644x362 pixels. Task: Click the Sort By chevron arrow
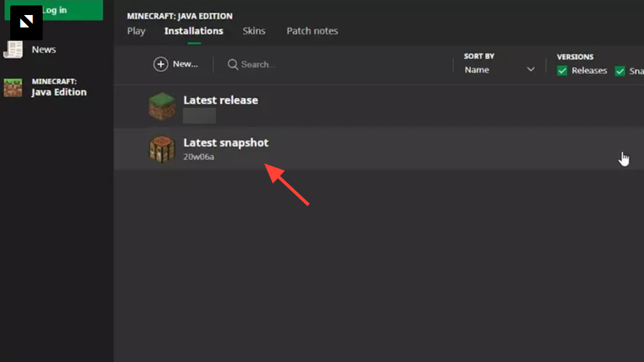point(530,69)
